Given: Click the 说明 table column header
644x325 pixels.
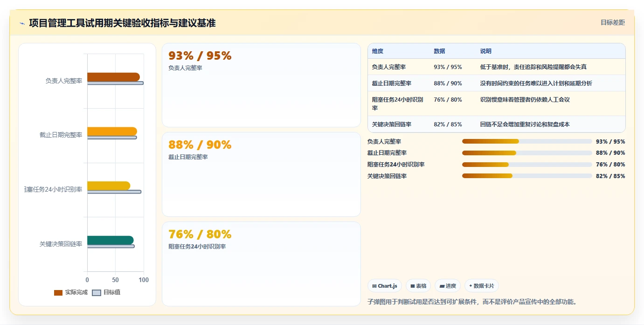Looking at the screenshot, I should click(x=486, y=51).
